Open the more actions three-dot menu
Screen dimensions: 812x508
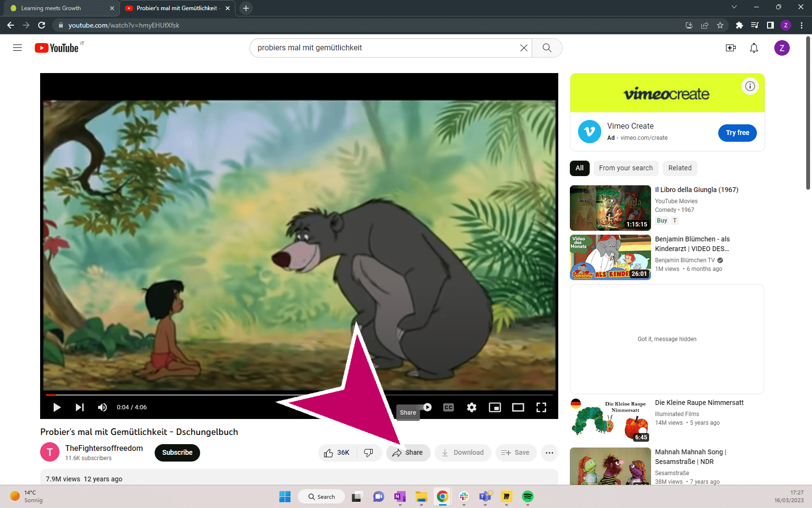(550, 453)
